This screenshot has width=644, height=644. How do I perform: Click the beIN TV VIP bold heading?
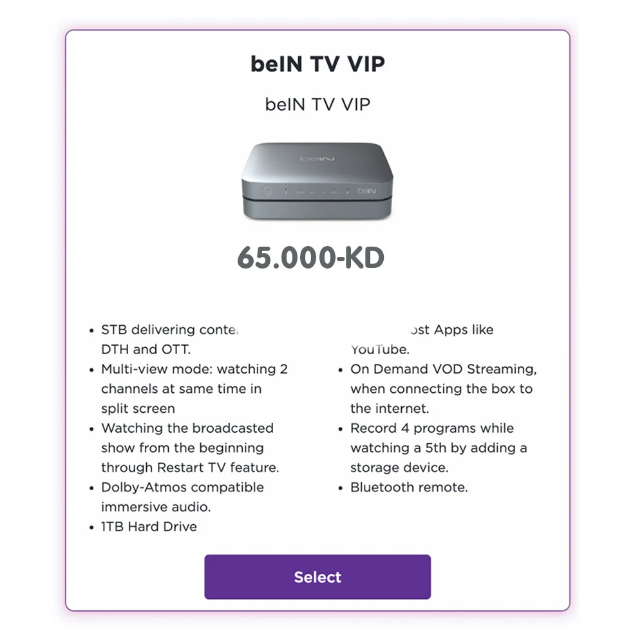click(317, 64)
